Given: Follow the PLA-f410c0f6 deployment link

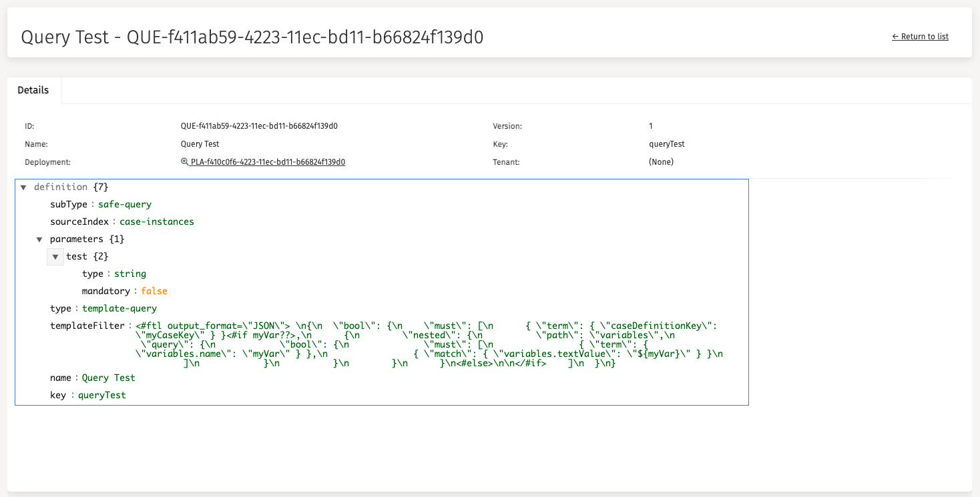Looking at the screenshot, I should (266, 161).
